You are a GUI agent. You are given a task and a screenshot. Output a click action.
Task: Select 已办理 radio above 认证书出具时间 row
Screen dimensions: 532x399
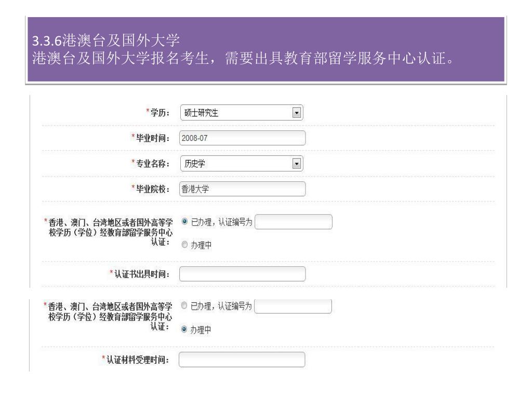click(184, 221)
